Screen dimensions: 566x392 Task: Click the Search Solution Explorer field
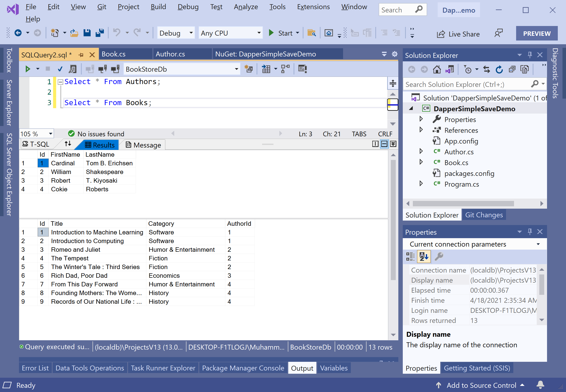466,85
